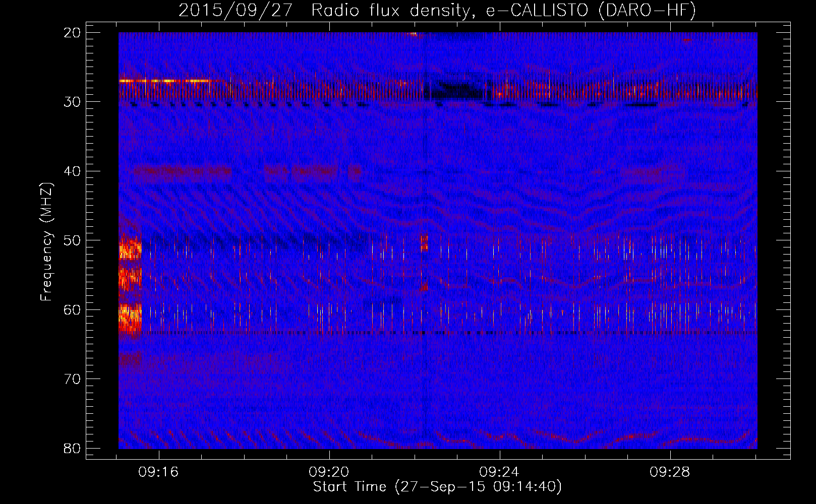Click the 'Frequency (MHZ)' axis label
The height and width of the screenshot is (504, 816).
click(x=46, y=242)
